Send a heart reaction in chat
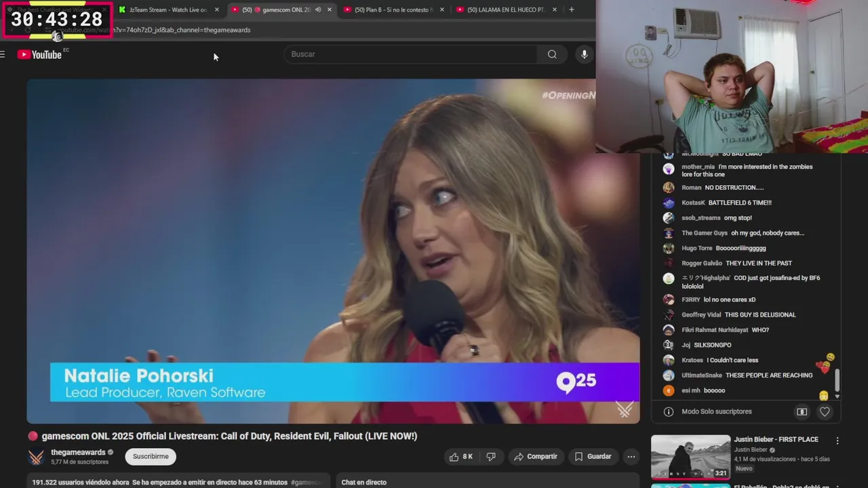Viewport: 868px width, 488px height. [825, 411]
